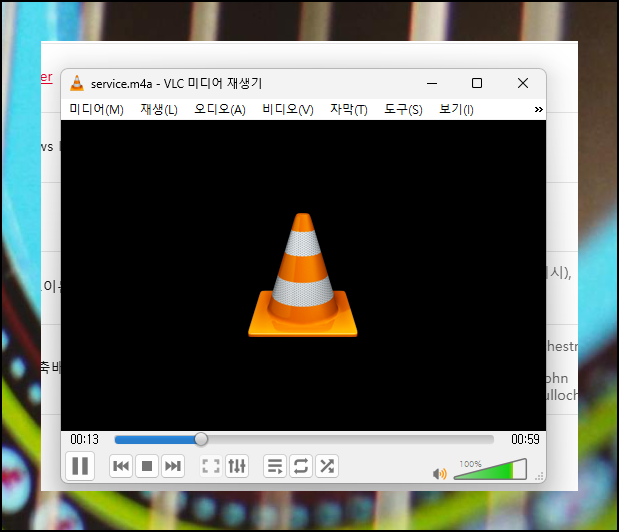The image size is (619, 532).
Task: Stop playback with the stop button
Action: (147, 466)
